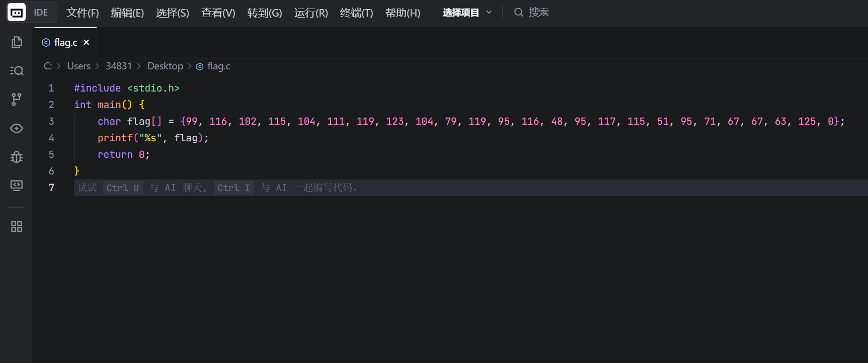
Task: Click the value 125 in flag array
Action: (807, 122)
